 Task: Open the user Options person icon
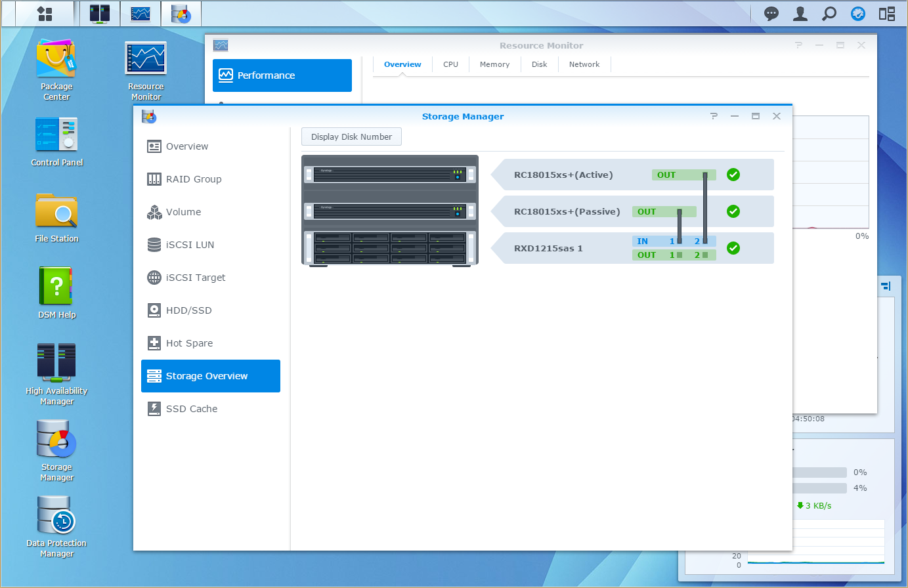coord(800,14)
